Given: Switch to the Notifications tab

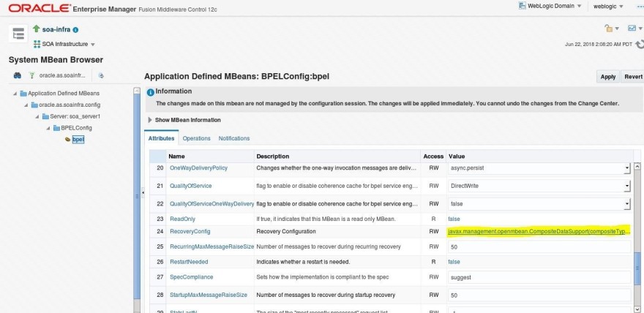Looking at the screenshot, I should point(234,138).
